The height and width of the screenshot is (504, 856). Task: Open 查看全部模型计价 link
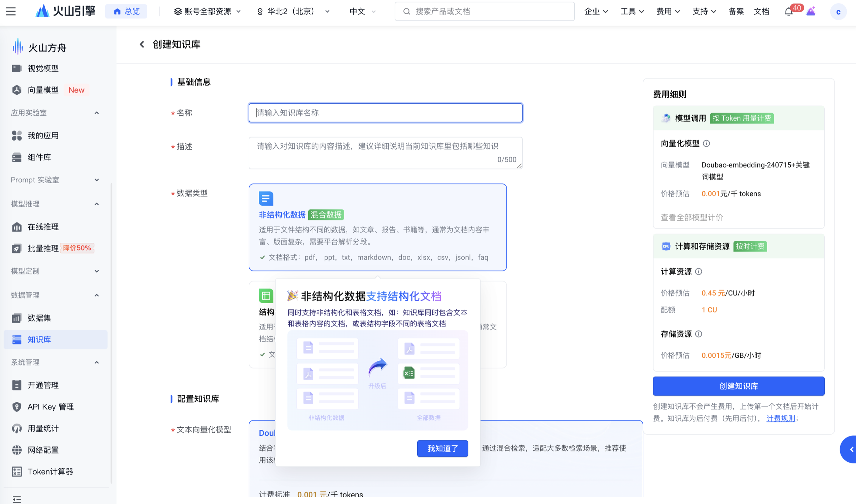691,218
